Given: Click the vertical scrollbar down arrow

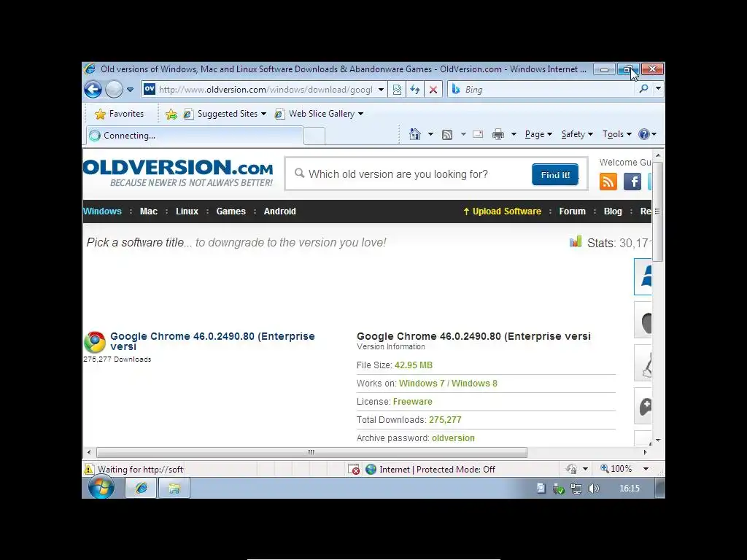Looking at the screenshot, I should (x=658, y=440).
